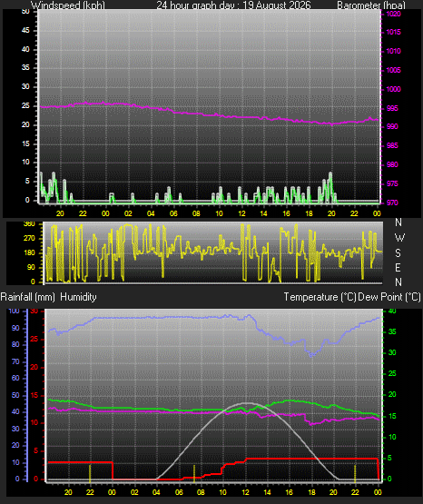Click the "24 hour graph day : 19 August 2026" heading

[x=233, y=5]
